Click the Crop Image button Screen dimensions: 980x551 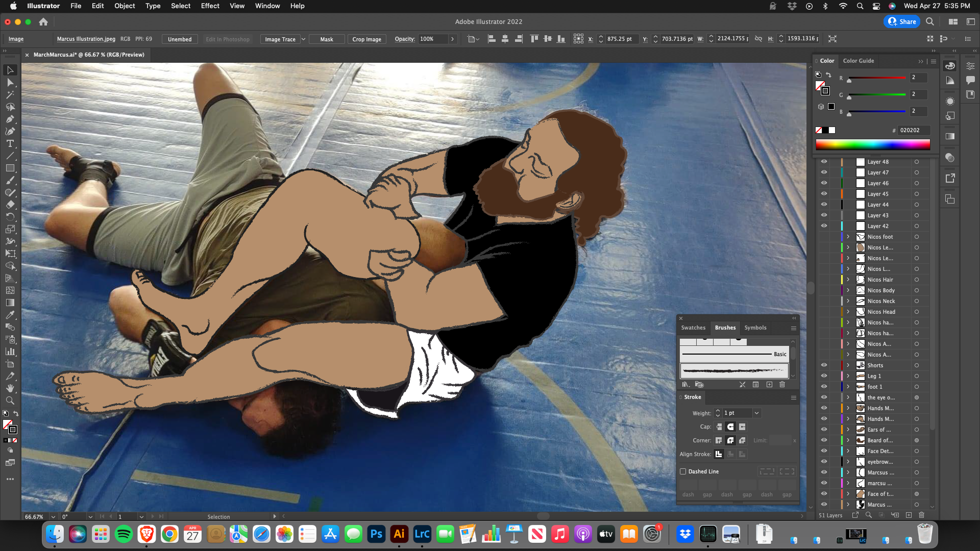click(366, 39)
